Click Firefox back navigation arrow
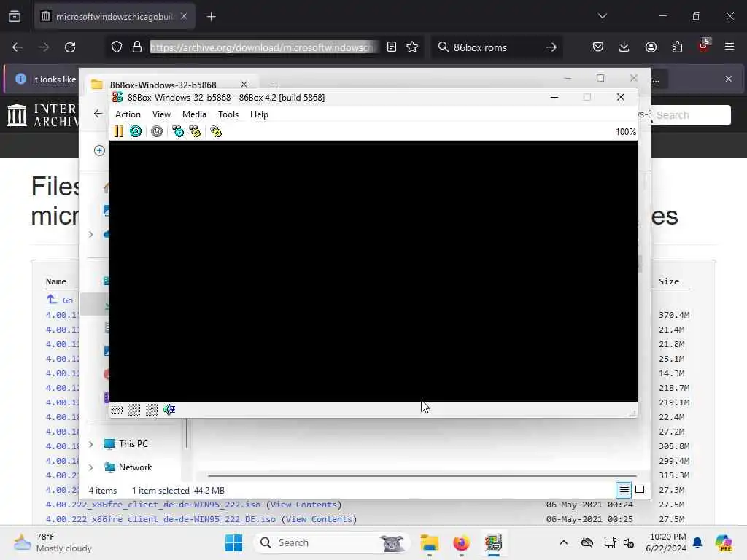747x560 pixels. (18, 47)
